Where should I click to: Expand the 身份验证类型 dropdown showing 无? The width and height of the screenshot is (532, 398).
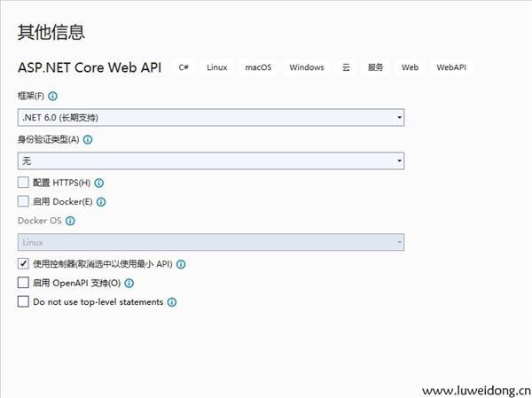(211, 160)
